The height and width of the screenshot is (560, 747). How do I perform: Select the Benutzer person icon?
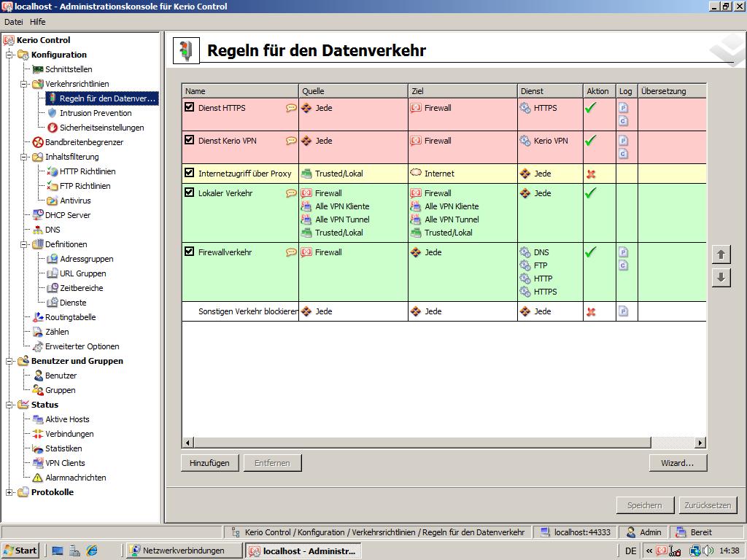click(x=38, y=376)
